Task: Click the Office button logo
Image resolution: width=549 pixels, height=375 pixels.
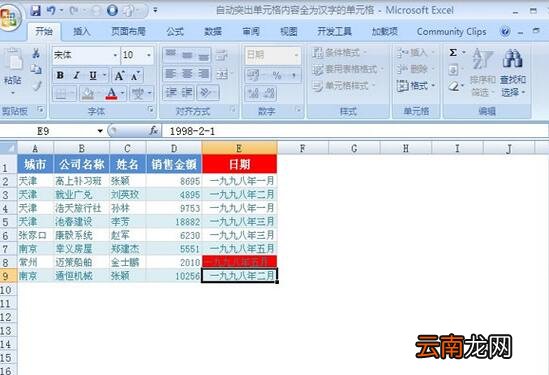Action: coord(9,17)
